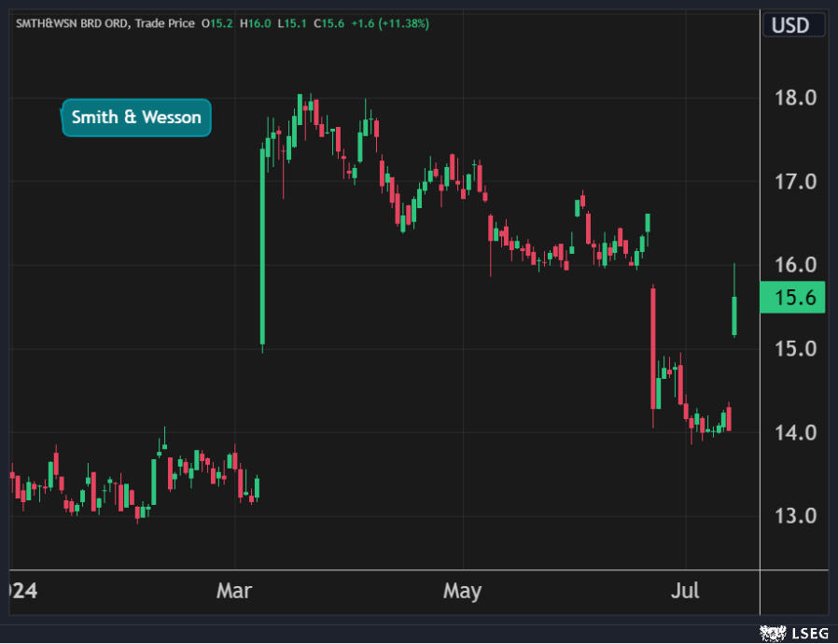The image size is (838, 644).
Task: Click the large red drop candle before July
Action: [653, 347]
